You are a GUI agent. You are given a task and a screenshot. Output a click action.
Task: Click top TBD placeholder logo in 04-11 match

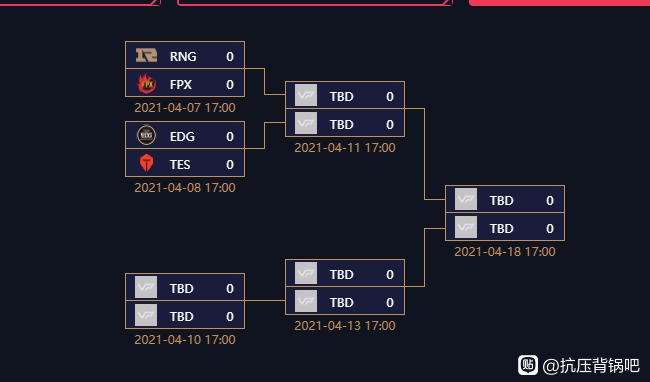click(306, 95)
